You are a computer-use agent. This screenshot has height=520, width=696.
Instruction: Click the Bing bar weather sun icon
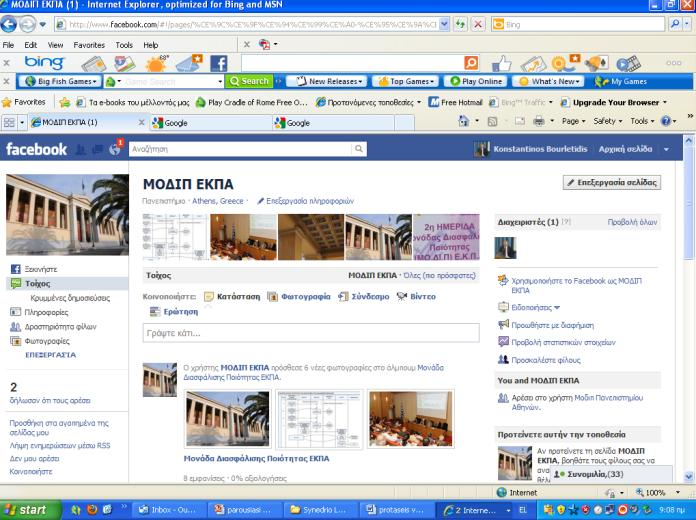pyautogui.click(x=156, y=64)
